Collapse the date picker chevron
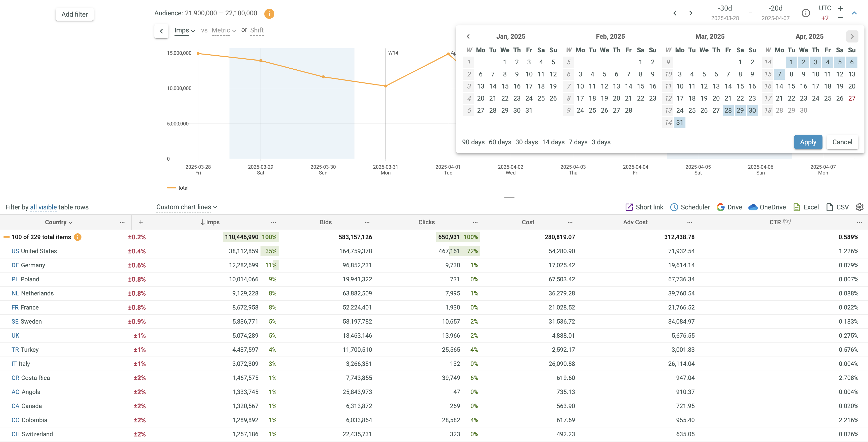 pos(854,13)
